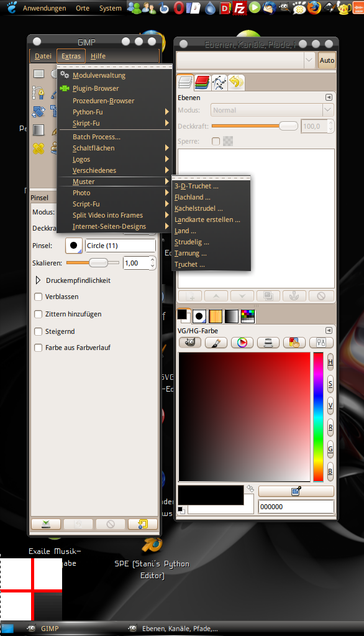Save tool options preset

click(46, 524)
